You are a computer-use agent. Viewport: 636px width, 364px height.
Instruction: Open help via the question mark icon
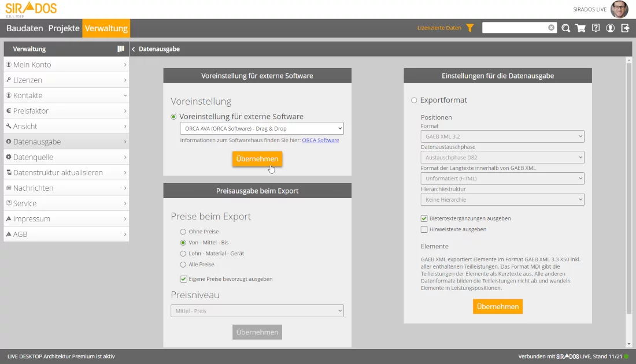click(x=596, y=28)
